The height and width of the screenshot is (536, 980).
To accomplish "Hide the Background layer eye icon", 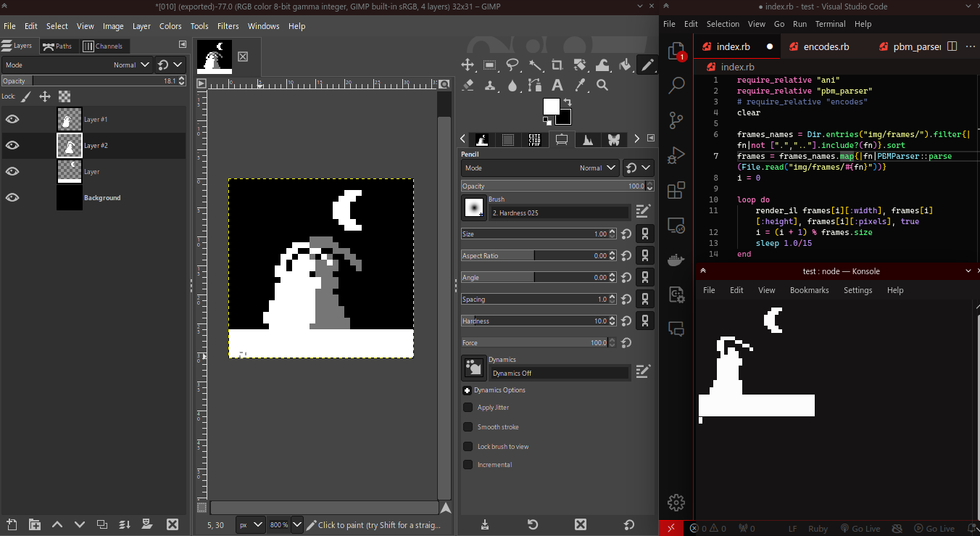I will 12,197.
